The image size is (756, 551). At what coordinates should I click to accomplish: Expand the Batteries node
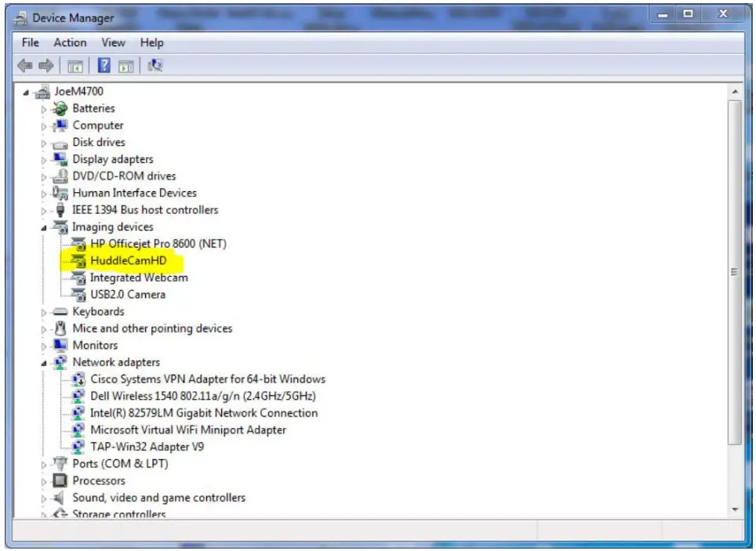pos(45,108)
